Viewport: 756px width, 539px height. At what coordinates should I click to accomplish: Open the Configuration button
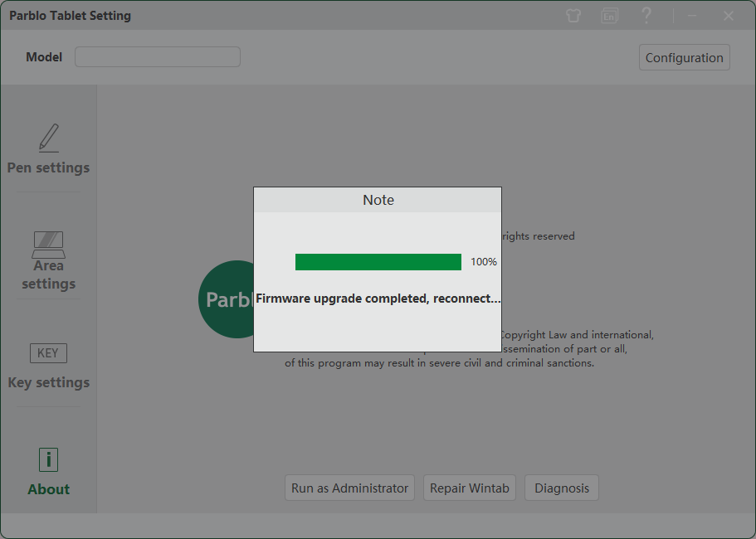pos(684,57)
